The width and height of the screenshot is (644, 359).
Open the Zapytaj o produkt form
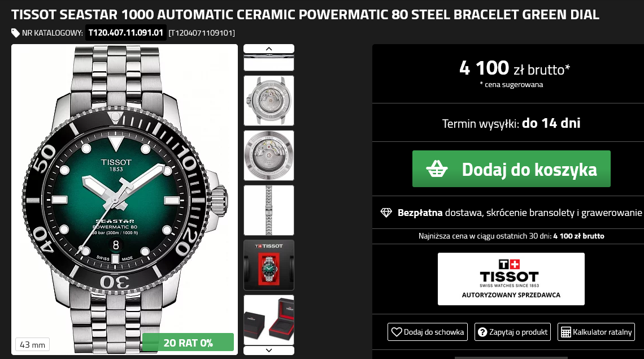click(x=512, y=332)
